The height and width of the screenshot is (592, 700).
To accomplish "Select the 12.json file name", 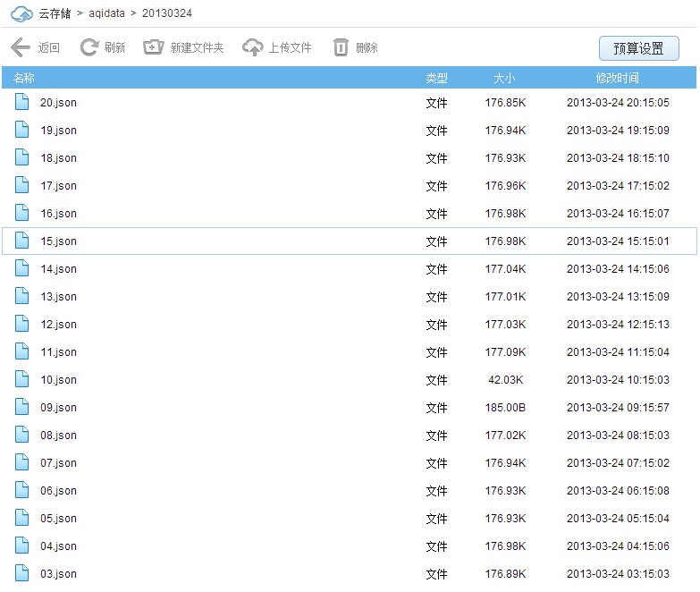I will tap(58, 325).
